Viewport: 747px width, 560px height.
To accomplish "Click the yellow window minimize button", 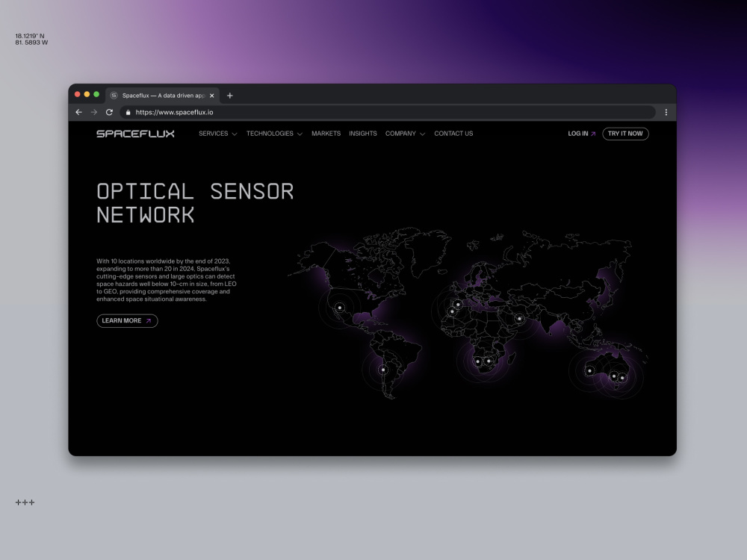I will pos(87,94).
